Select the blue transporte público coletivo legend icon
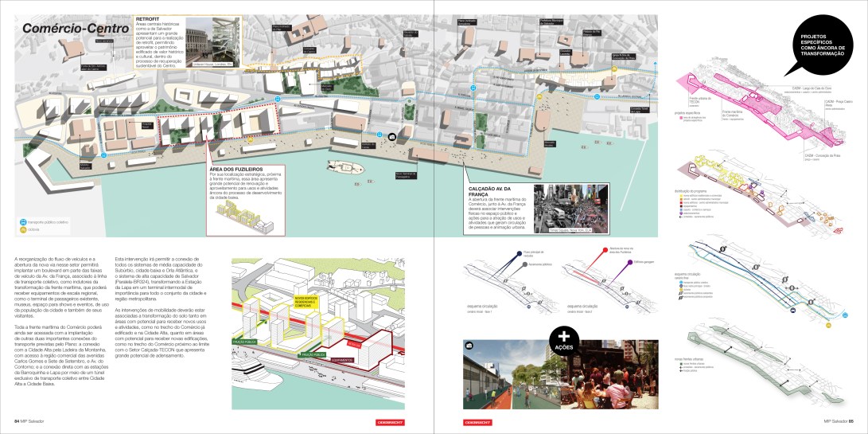Image resolution: width=868 pixels, height=434 pixels. pyautogui.click(x=23, y=222)
